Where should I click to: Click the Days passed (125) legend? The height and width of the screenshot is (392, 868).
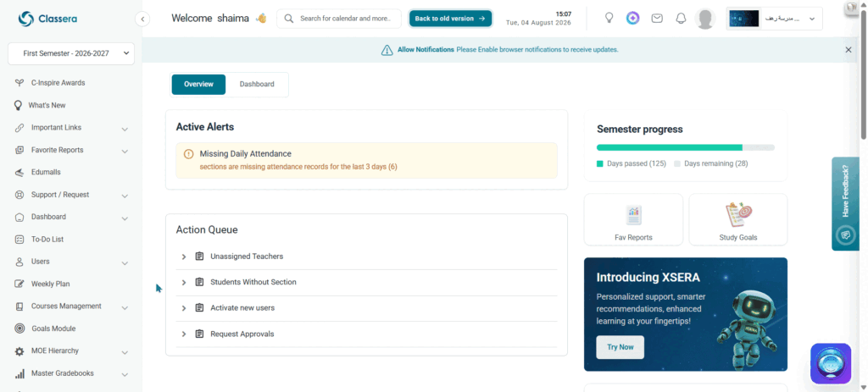[x=631, y=163]
